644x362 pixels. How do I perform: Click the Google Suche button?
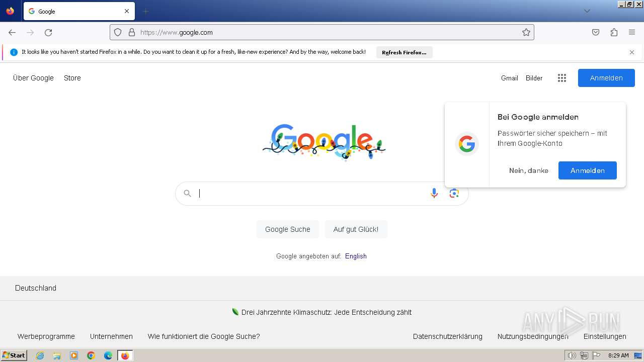pos(288,229)
